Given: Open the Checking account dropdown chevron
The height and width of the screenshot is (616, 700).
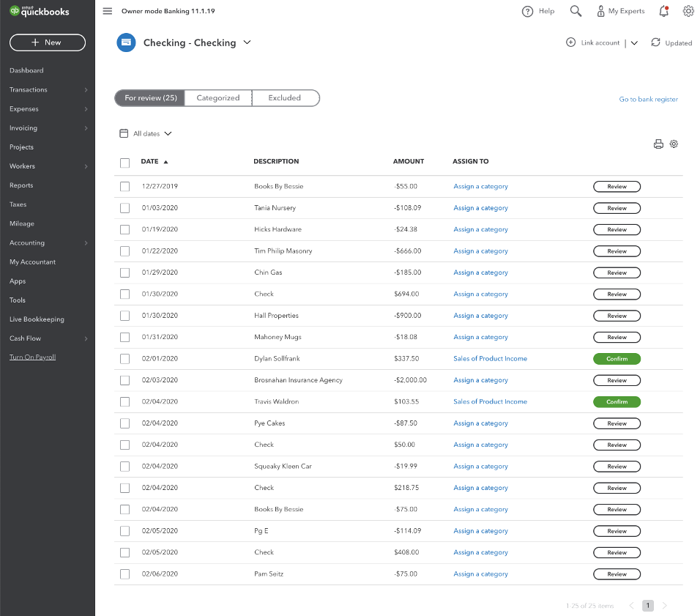Looking at the screenshot, I should (x=247, y=42).
